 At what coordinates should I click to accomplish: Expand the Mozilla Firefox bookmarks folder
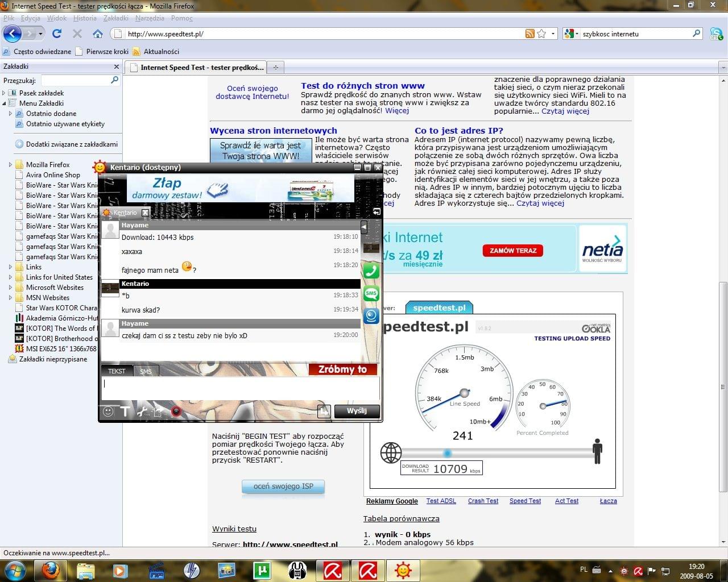pyautogui.click(x=10, y=165)
